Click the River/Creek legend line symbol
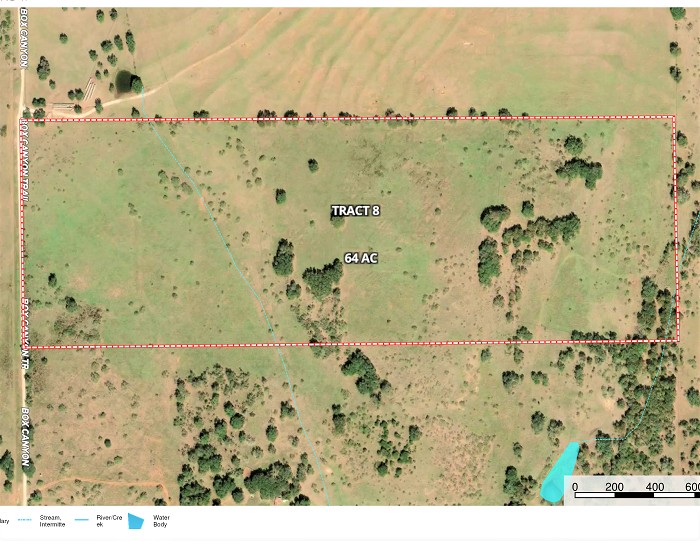700x541 pixels. coord(80,521)
